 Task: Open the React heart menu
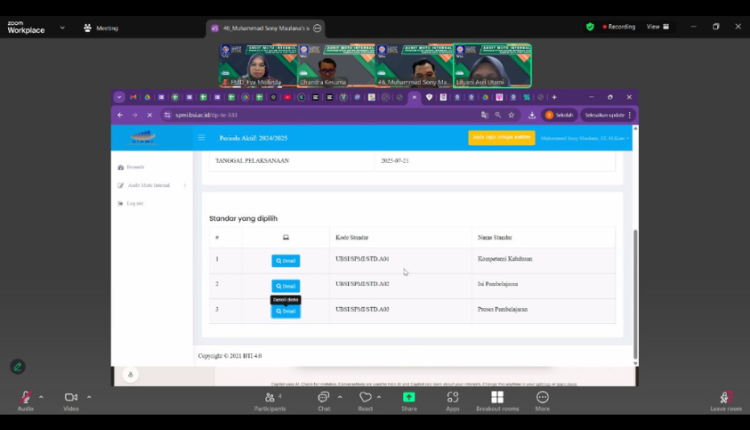[365, 401]
